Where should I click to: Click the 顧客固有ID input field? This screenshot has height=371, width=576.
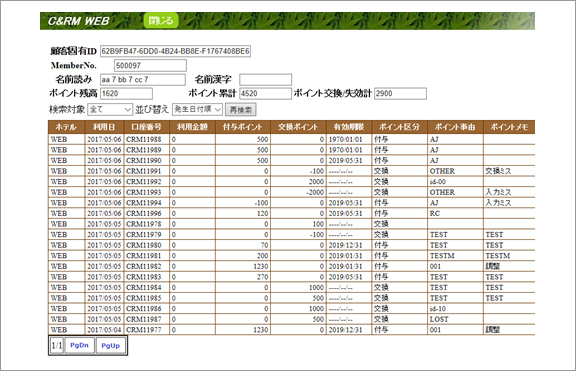click(176, 51)
